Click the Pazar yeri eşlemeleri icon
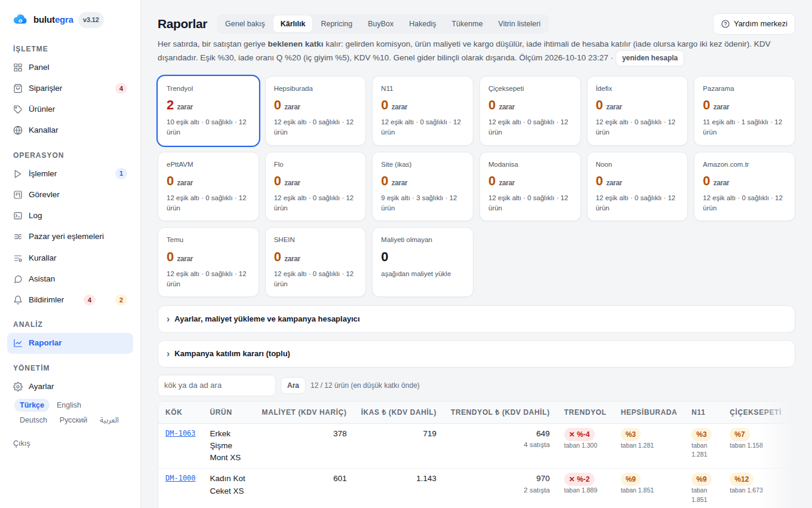812x508 pixels. tap(18, 237)
